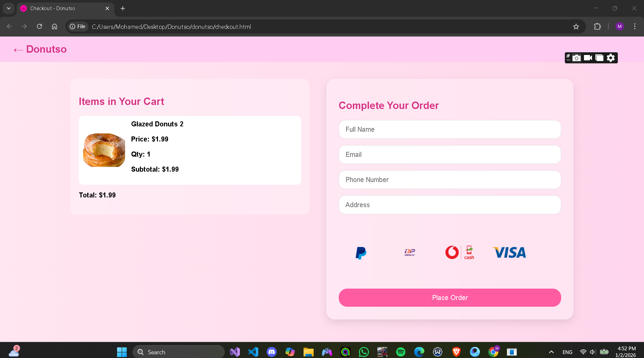This screenshot has height=358, width=644.
Task: Select the window capture icon in the overlay
Action: [599, 58]
